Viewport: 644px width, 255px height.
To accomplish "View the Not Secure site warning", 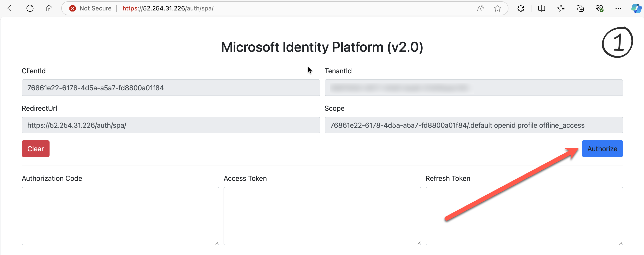I will pos(91,8).
